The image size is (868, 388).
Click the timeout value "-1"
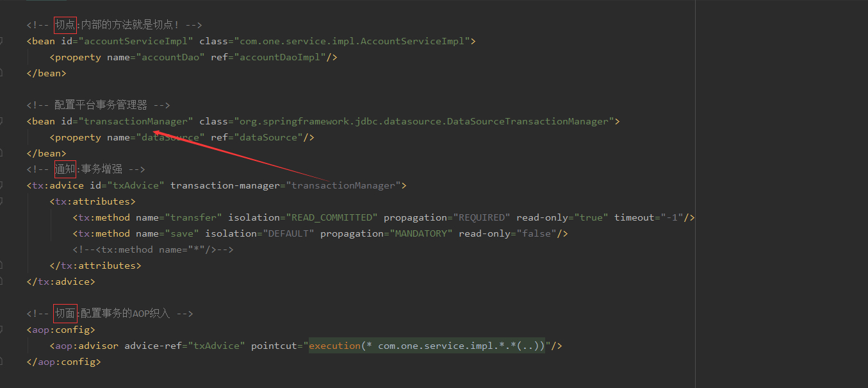pyautogui.click(x=672, y=217)
